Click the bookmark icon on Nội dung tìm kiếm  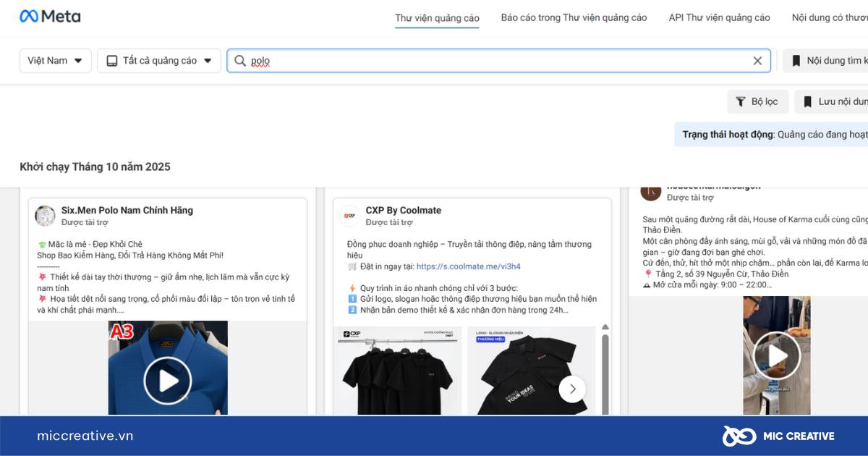[x=796, y=61]
